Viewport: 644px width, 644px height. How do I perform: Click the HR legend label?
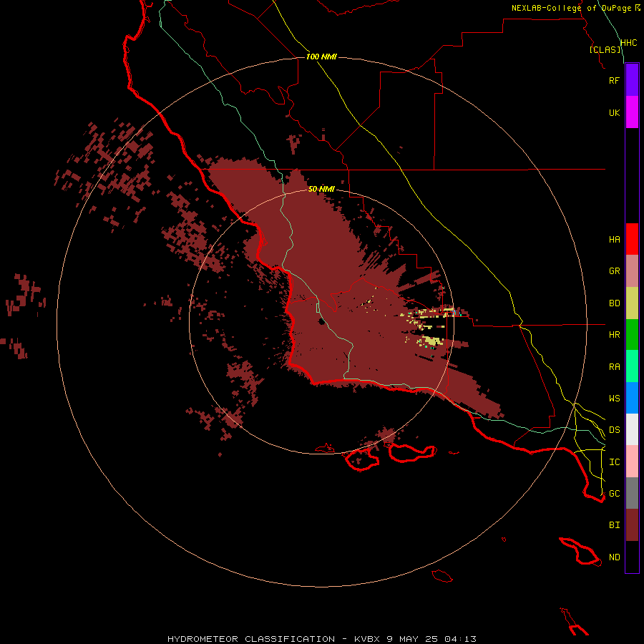click(614, 335)
